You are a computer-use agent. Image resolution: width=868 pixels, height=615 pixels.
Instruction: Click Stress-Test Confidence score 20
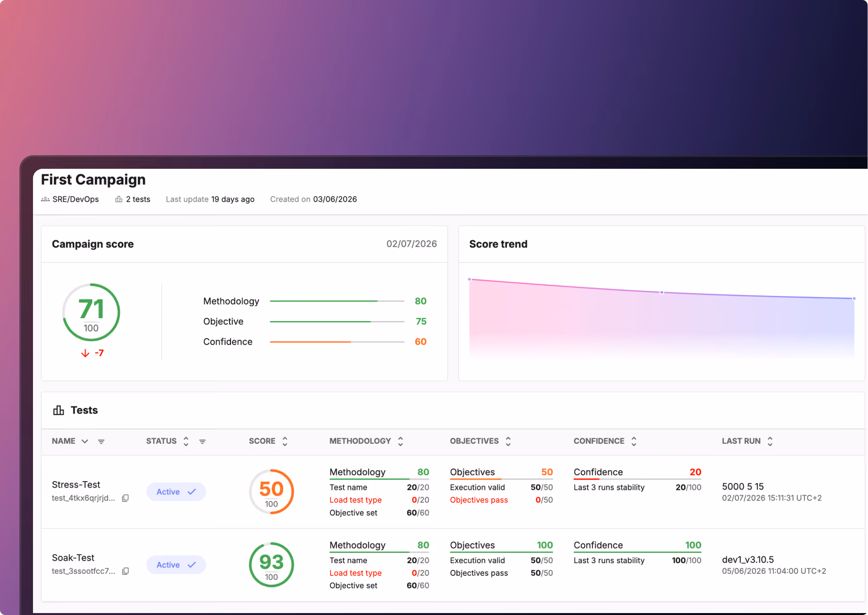pos(695,472)
